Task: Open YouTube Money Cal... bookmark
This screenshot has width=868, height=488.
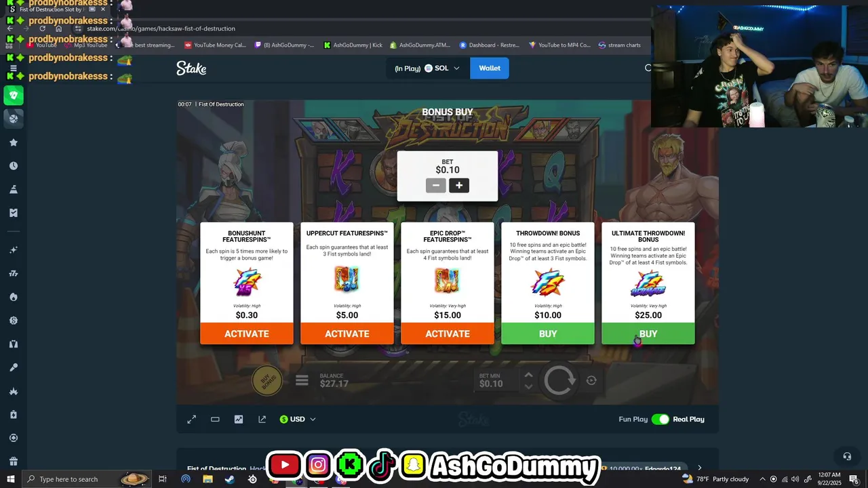Action: point(216,45)
